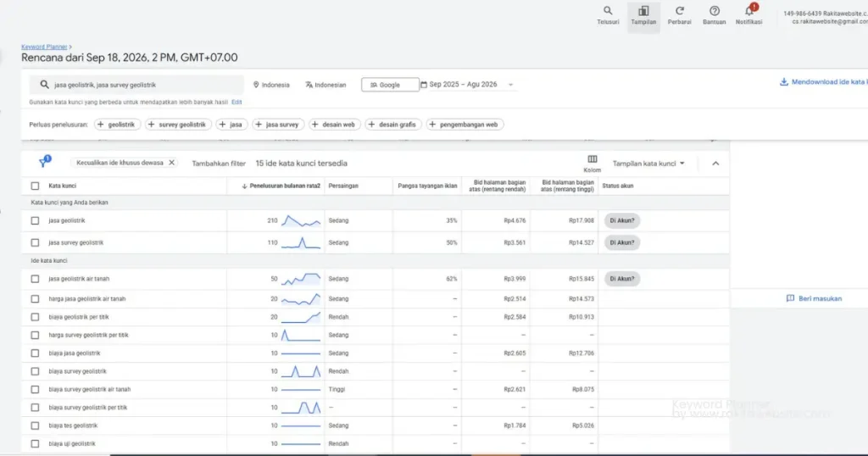Screen dimensions: 868x456
Task: Open the Tampilan view icon
Action: [x=643, y=10]
